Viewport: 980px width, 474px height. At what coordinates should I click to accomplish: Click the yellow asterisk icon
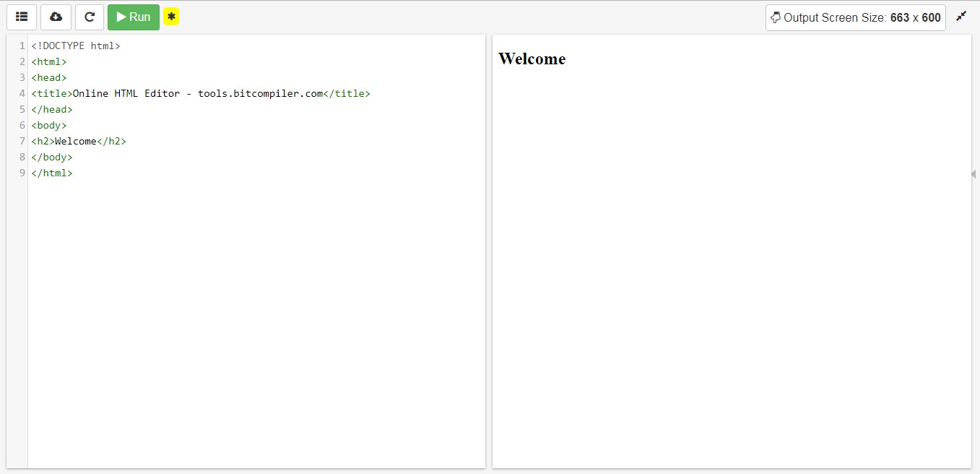click(x=171, y=16)
